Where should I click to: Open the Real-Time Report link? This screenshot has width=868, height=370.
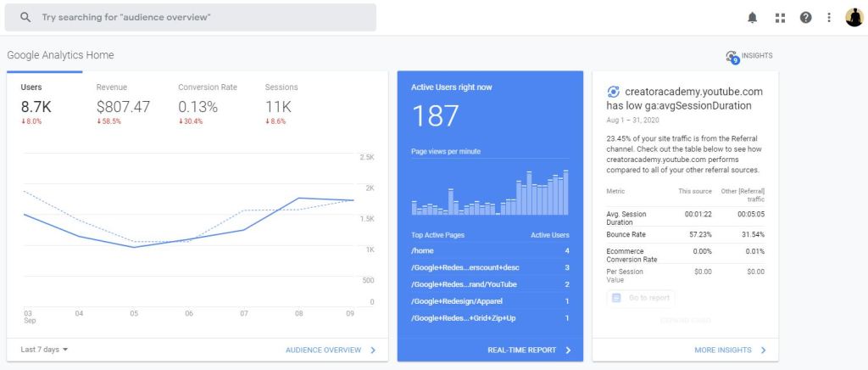pyautogui.click(x=521, y=350)
